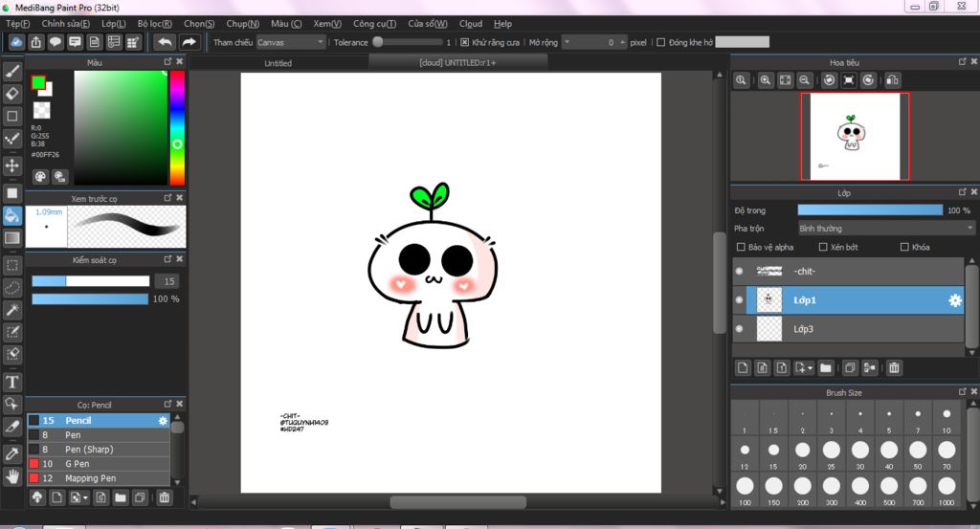Viewport: 980px width, 529px height.
Task: Select the Hand pan tool
Action: click(x=12, y=476)
